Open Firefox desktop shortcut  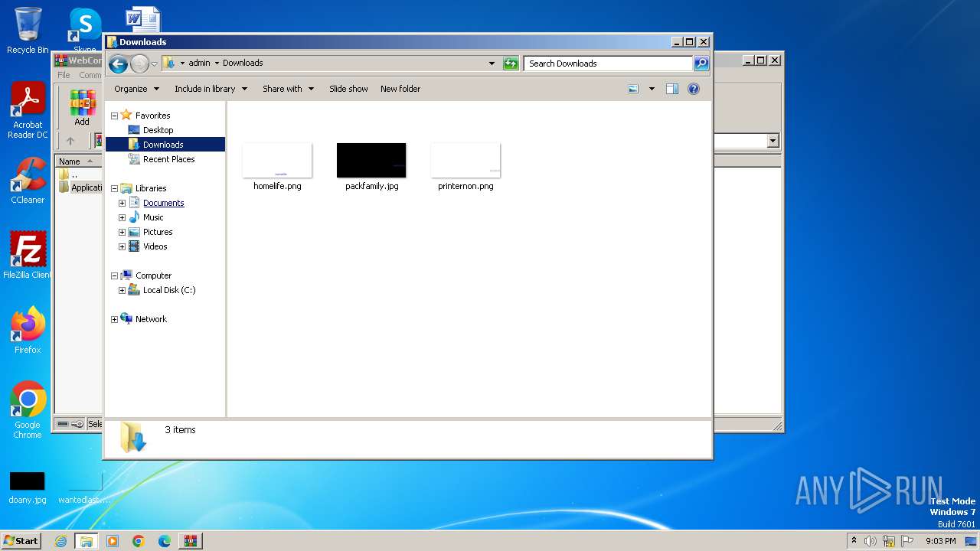(28, 331)
